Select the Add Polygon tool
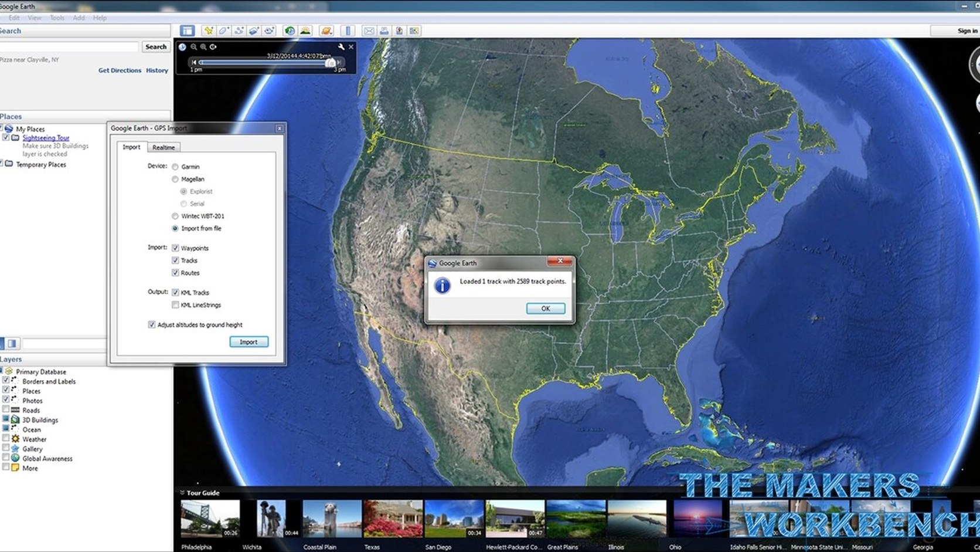Viewport: 980px width, 552px height. click(223, 31)
